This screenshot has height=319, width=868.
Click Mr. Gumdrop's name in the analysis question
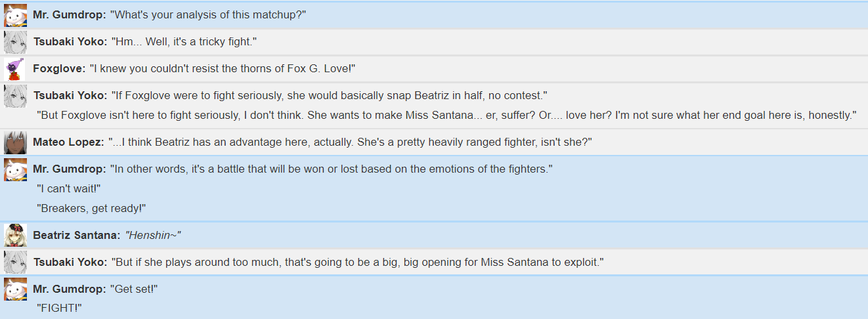pyautogui.click(x=68, y=14)
